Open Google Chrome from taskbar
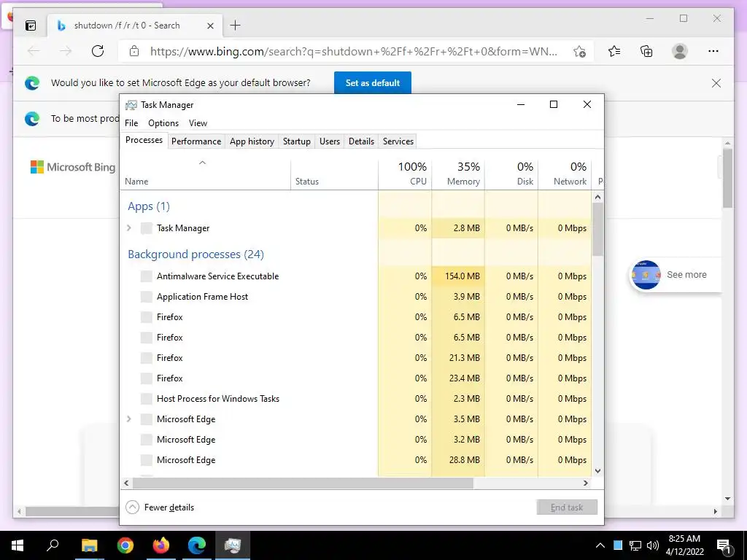This screenshot has height=560, width=747. (125, 545)
